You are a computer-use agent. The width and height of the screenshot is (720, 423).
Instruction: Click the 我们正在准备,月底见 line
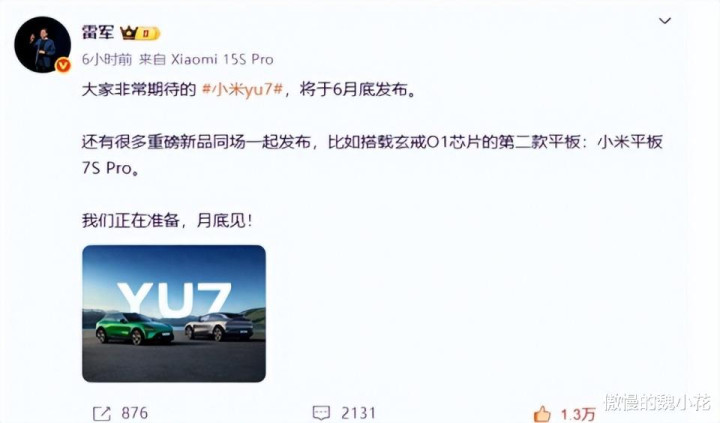coord(167,221)
